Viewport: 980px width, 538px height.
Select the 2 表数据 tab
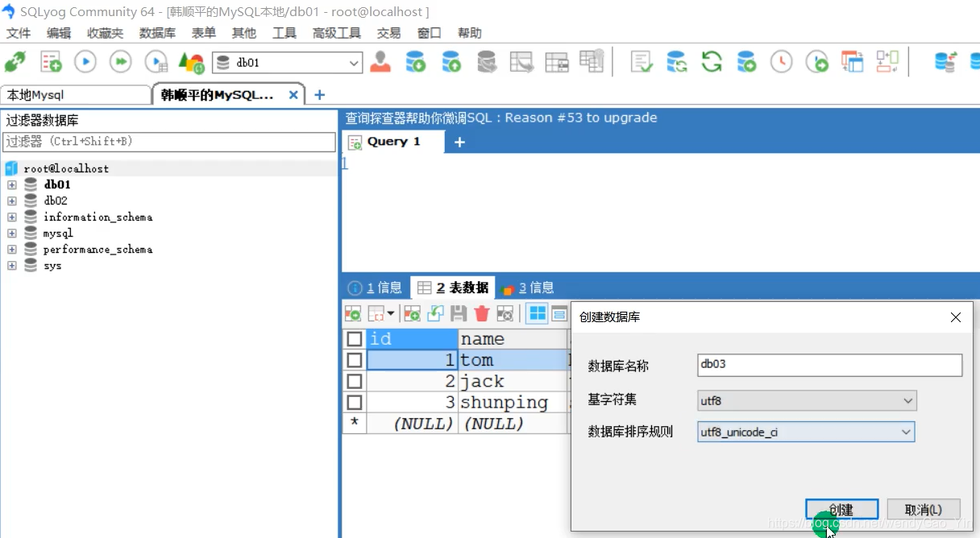pyautogui.click(x=453, y=288)
